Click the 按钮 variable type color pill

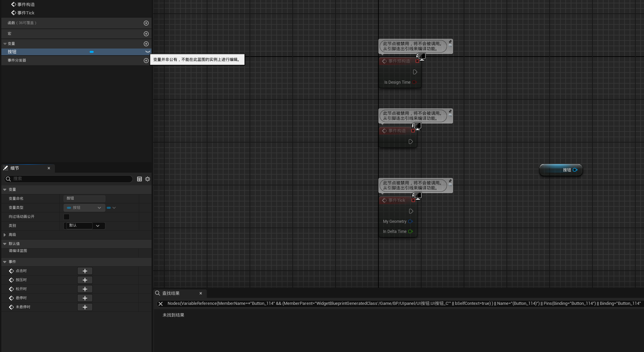92,52
